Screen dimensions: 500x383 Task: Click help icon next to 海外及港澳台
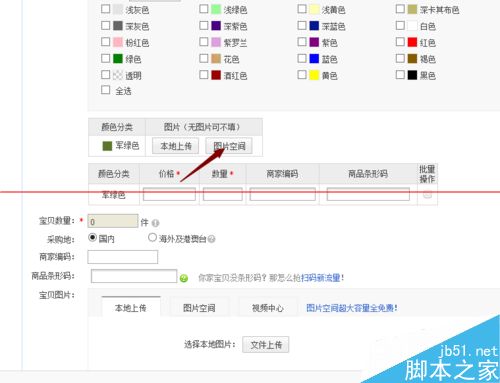pyautogui.click(x=211, y=239)
